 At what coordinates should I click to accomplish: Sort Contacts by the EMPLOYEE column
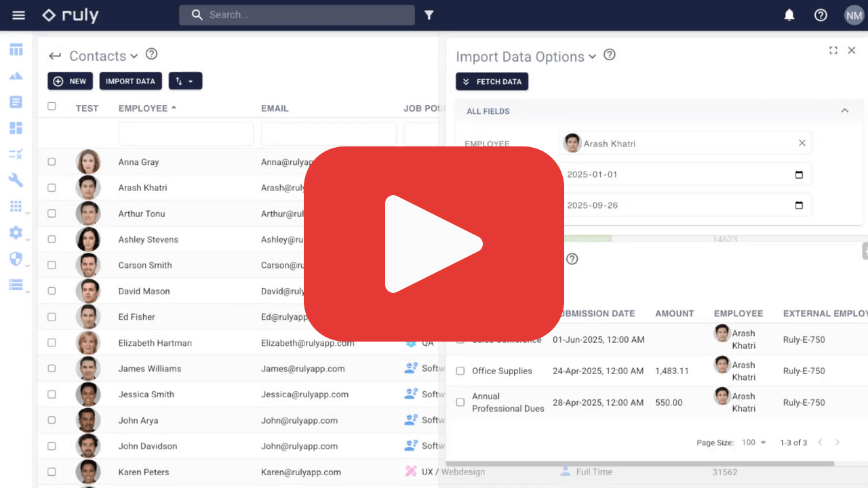(x=143, y=108)
